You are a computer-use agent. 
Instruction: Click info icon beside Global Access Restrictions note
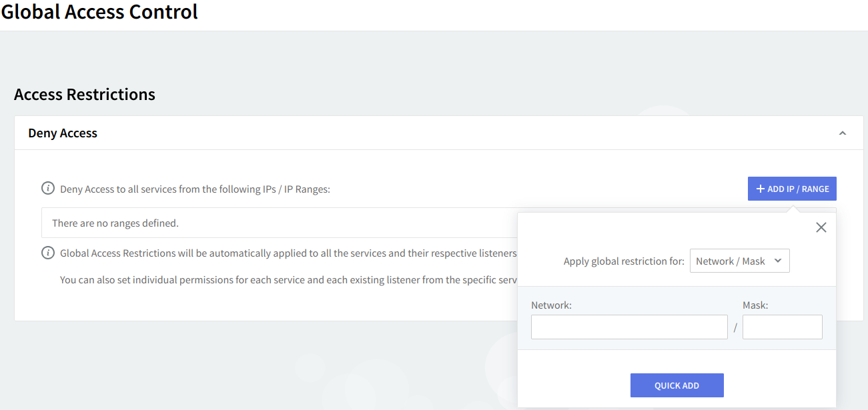[48, 253]
